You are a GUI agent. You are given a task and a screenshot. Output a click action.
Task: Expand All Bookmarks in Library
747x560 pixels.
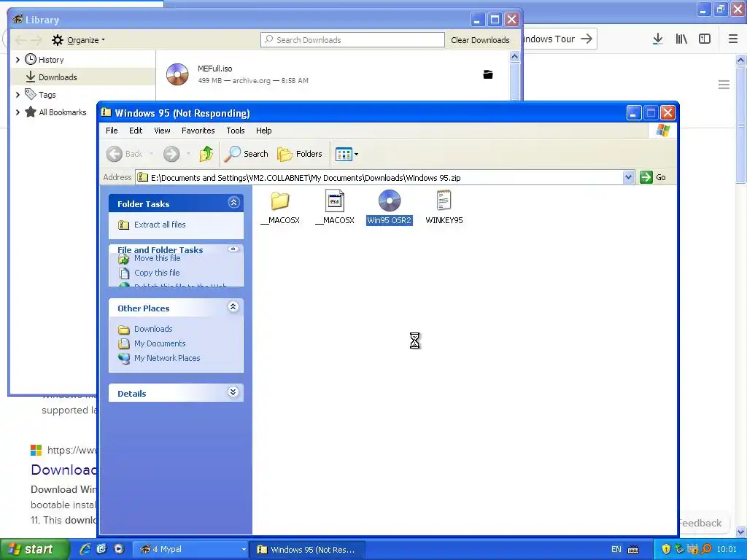[18, 112]
